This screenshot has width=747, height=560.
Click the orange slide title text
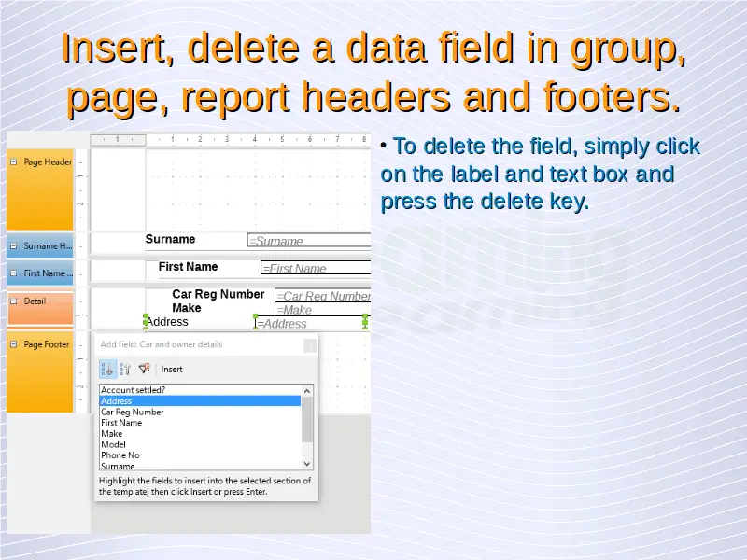[x=374, y=73]
